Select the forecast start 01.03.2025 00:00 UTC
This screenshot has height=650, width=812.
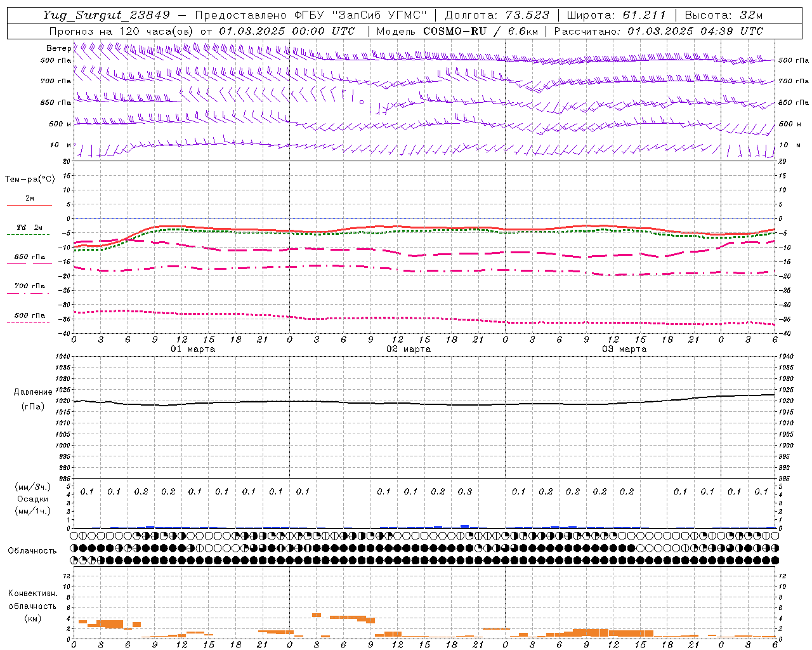[x=286, y=31]
